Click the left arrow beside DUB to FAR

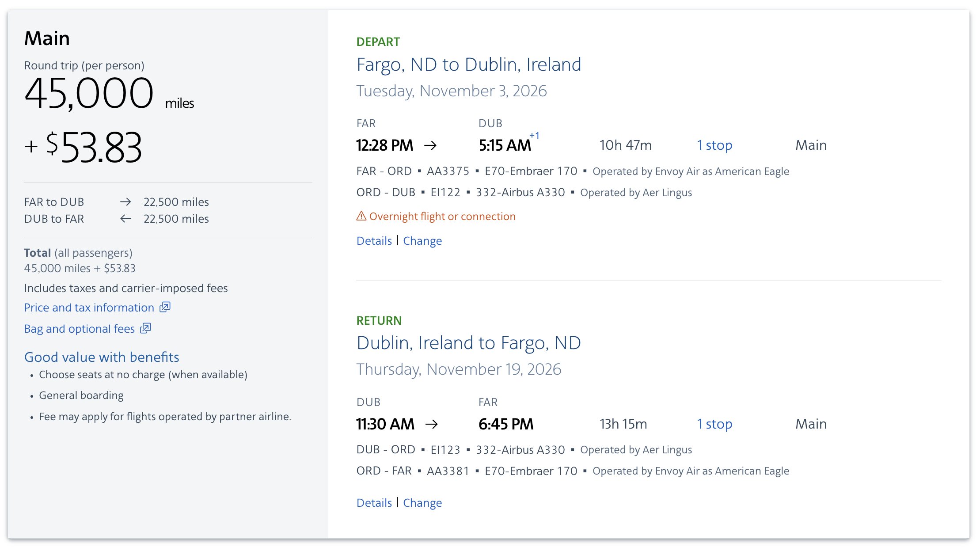(125, 218)
